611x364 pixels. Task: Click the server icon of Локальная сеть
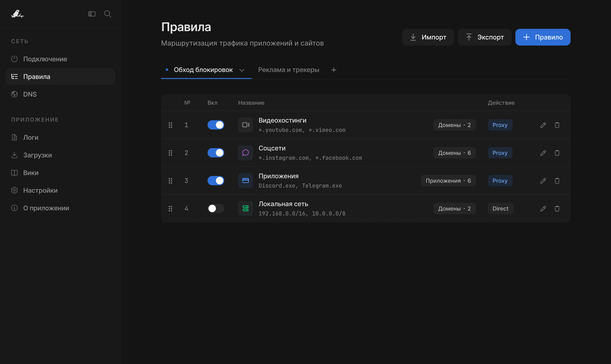[246, 209]
